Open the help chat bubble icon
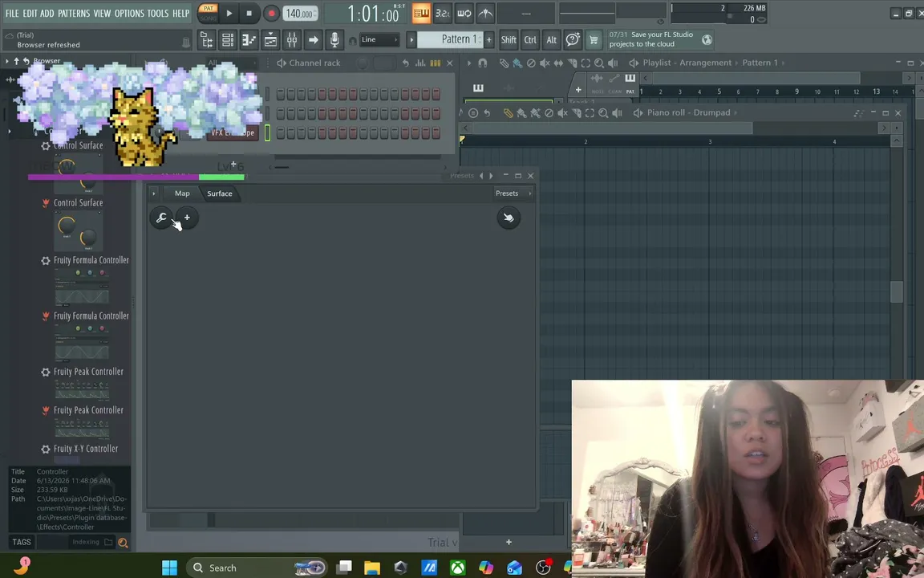The width and height of the screenshot is (924, 578). point(572,39)
